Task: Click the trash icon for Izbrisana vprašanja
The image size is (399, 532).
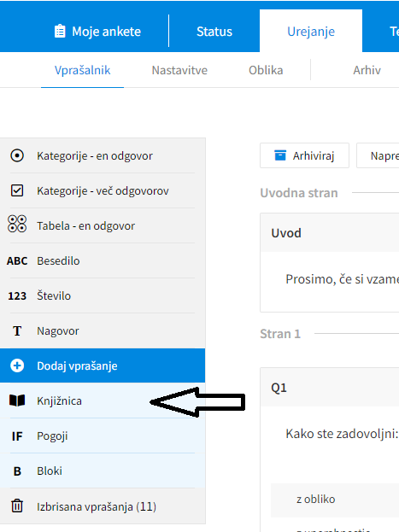Action: [17, 506]
